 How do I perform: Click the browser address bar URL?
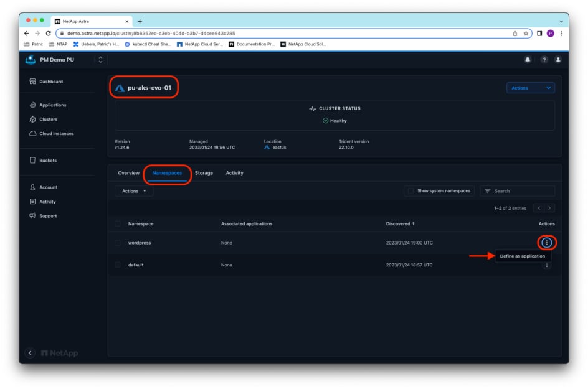tap(151, 34)
